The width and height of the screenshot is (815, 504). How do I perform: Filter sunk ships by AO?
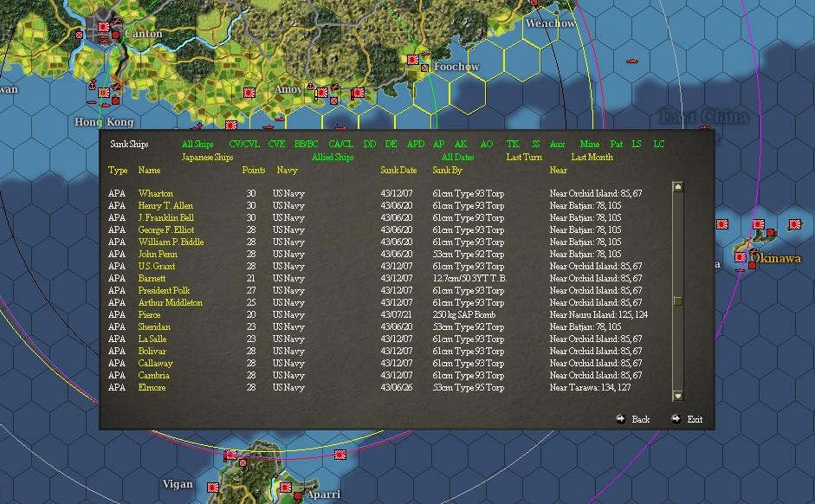(x=487, y=144)
